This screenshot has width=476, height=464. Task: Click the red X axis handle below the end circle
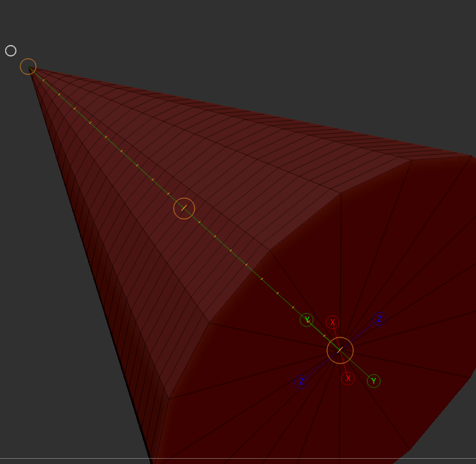(x=347, y=379)
